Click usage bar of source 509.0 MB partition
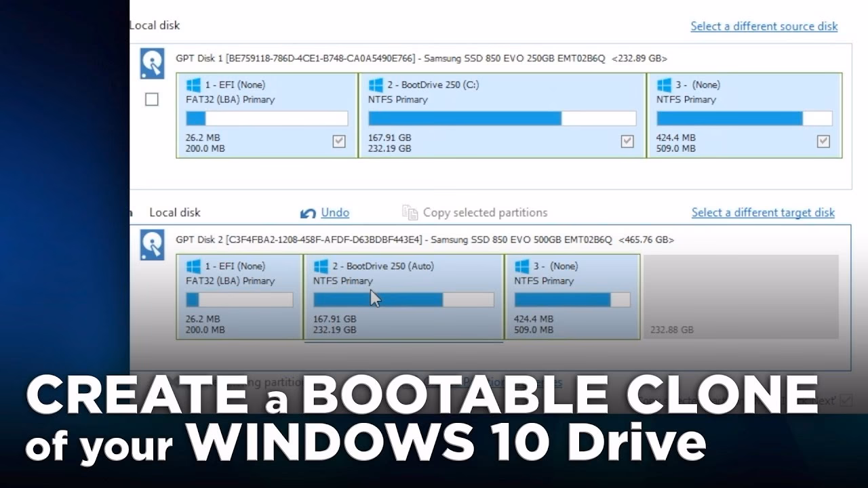Viewport: 868px width, 488px height. click(744, 119)
